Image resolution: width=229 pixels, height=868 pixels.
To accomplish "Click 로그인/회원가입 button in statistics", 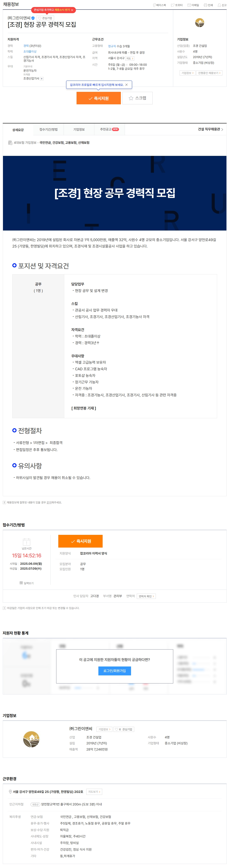I will tap(115, 671).
